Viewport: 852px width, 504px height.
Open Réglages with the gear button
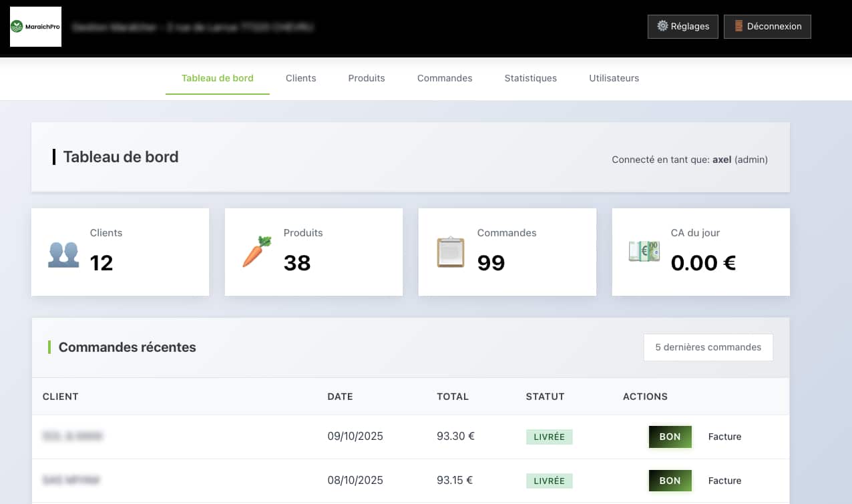[682, 27]
